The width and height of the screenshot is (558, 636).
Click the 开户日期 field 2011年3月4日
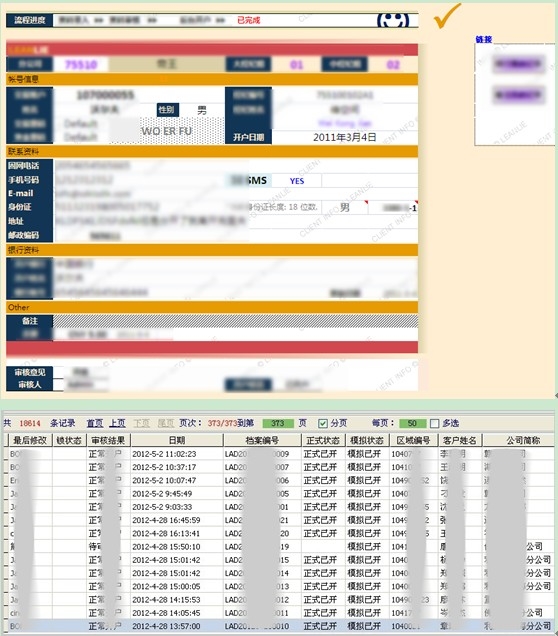[x=345, y=137]
